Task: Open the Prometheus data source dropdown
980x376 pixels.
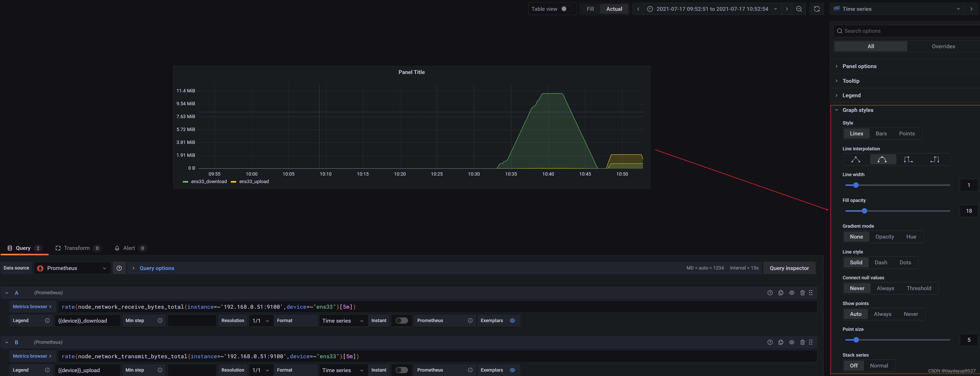Action: [x=72, y=268]
